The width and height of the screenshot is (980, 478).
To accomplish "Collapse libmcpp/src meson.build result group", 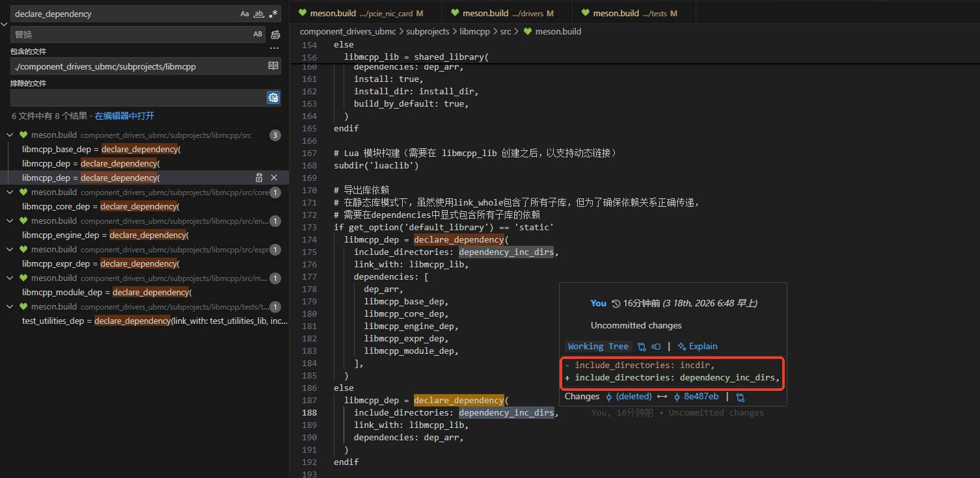I will tap(10, 135).
